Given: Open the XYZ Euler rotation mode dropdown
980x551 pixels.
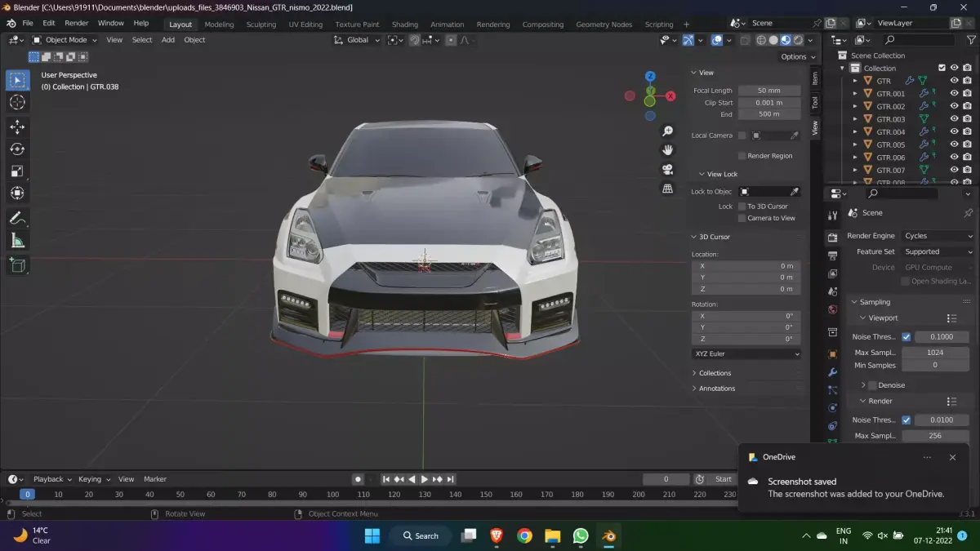Looking at the screenshot, I should 746,353.
